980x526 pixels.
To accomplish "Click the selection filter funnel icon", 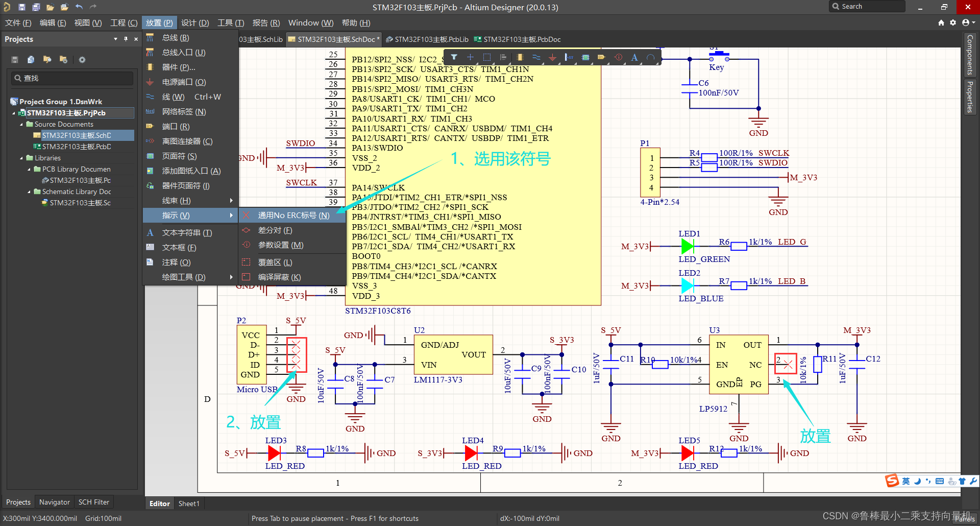I will (454, 57).
